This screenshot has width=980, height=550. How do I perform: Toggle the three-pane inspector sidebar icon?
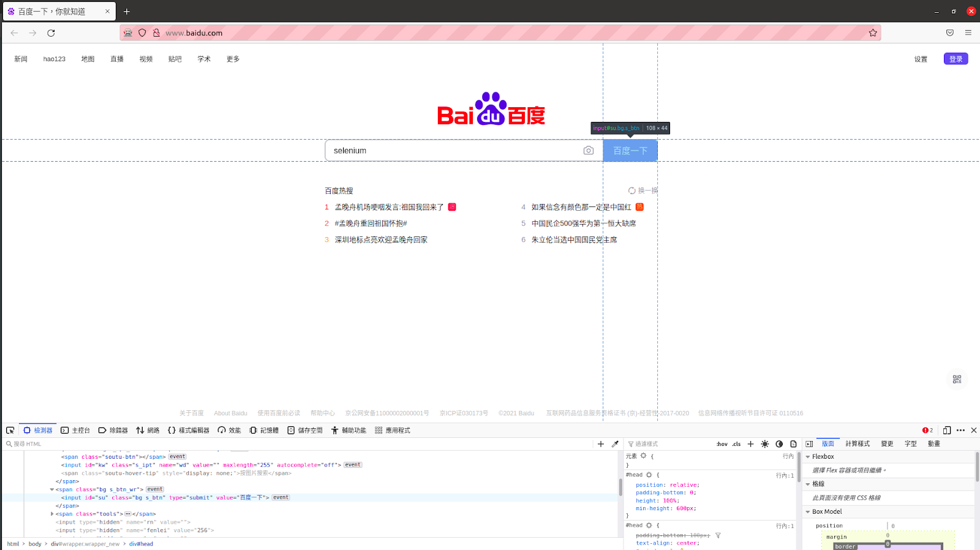809,444
